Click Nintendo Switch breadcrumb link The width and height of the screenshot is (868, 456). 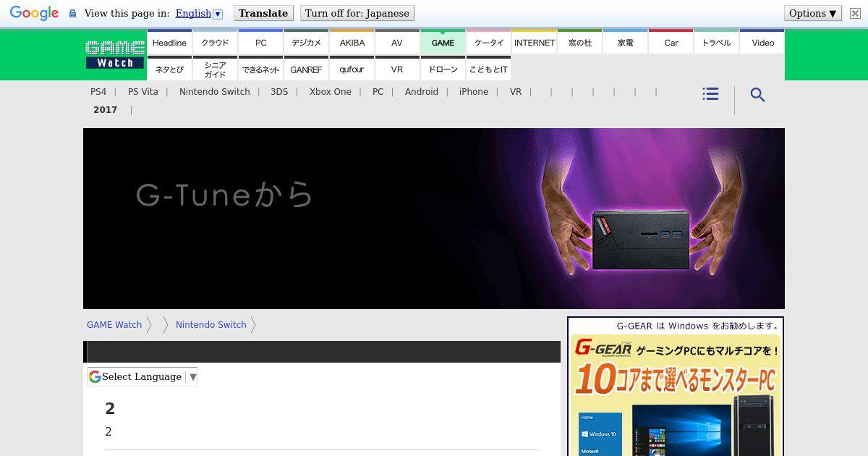(x=211, y=325)
